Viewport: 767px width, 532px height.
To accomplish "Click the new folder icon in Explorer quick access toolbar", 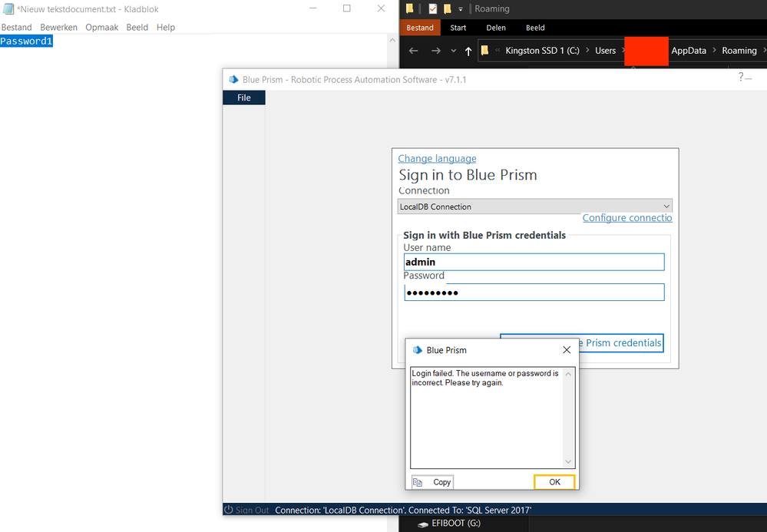I will 447,8.
